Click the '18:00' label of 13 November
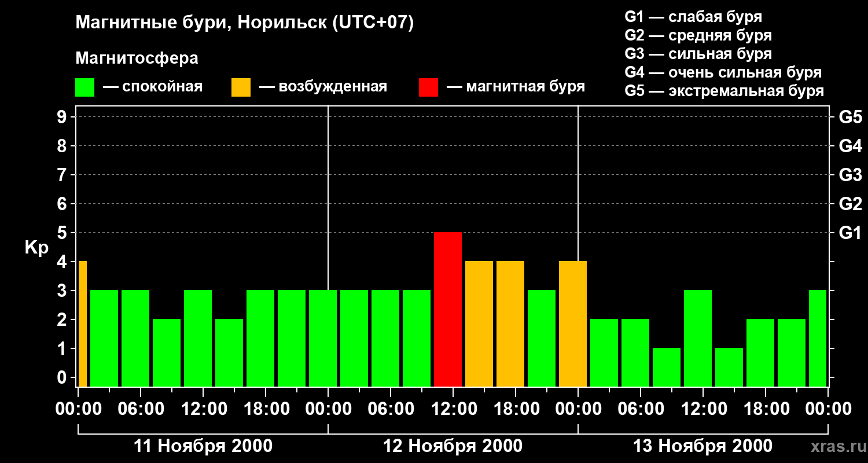Screen dimensions: 868x463 (x=766, y=409)
